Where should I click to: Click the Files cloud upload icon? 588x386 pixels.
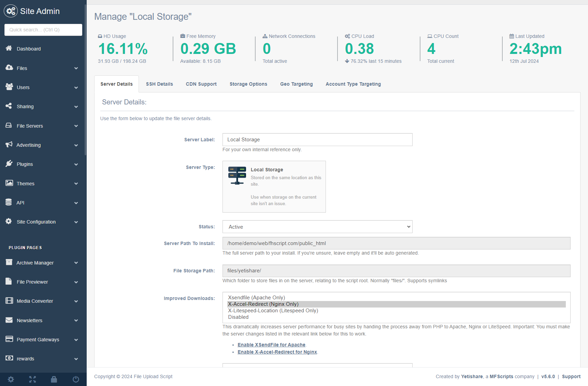9,68
